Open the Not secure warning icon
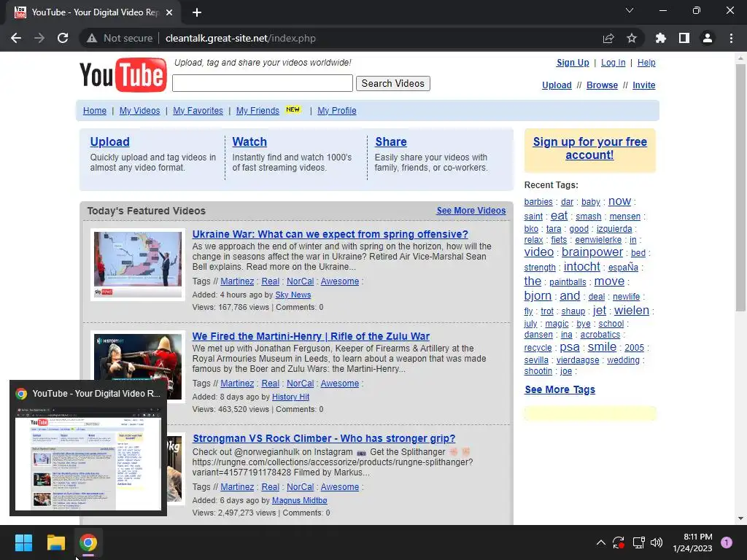Image resolution: width=747 pixels, height=560 pixels. click(92, 38)
